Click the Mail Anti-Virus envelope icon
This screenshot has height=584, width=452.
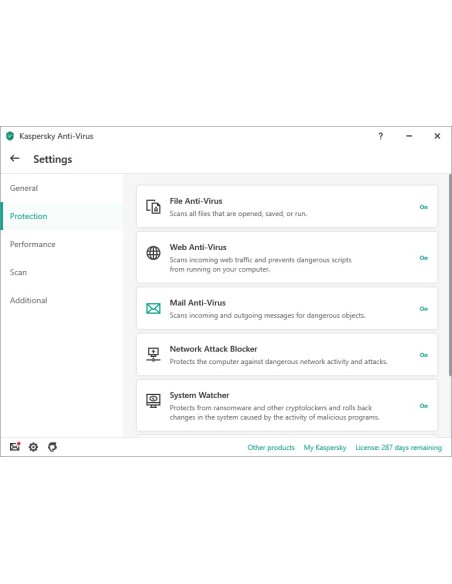tap(153, 308)
